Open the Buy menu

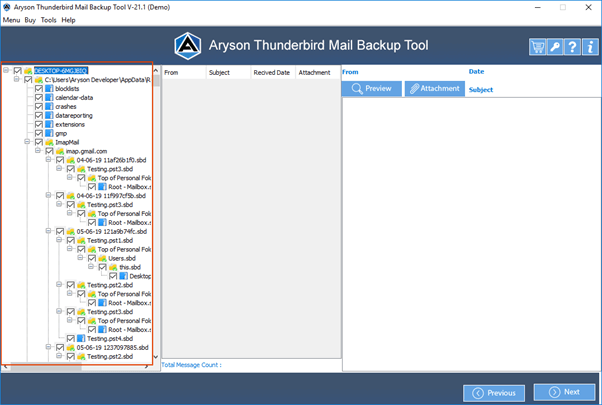point(30,20)
